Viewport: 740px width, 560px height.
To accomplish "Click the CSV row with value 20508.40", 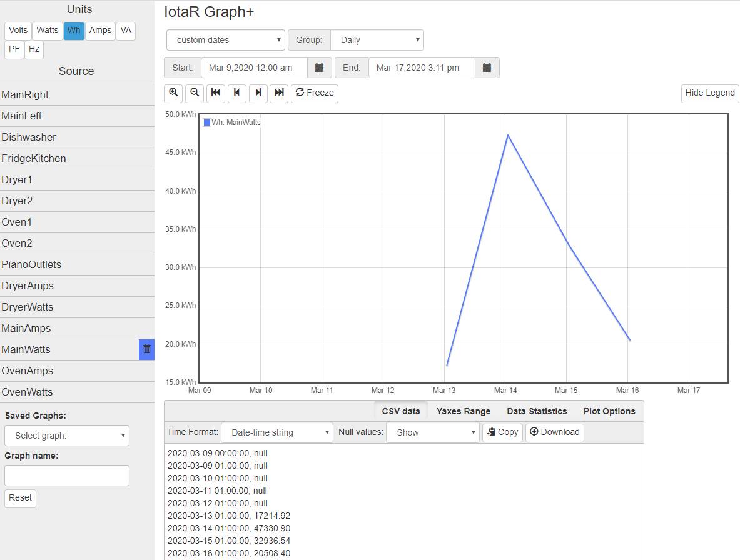I will click(229, 553).
